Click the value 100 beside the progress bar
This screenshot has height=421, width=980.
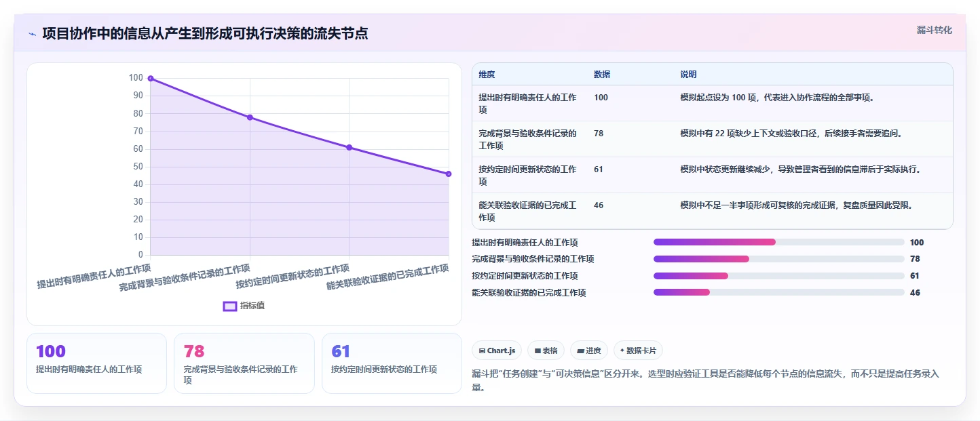coord(917,242)
